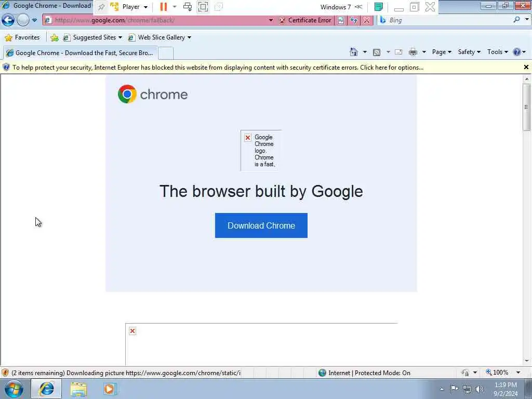This screenshot has height=399, width=532.
Task: Click the Download Chrome button
Action: 261,225
